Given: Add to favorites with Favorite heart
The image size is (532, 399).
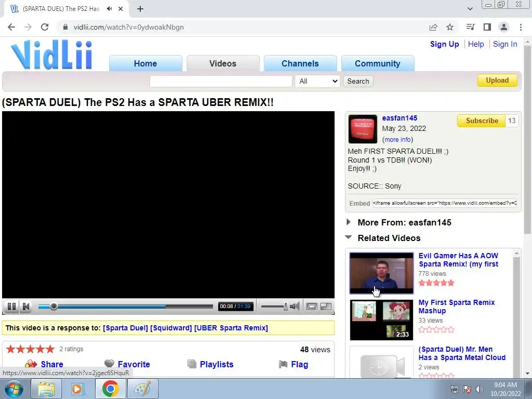Looking at the screenshot, I should (127, 364).
